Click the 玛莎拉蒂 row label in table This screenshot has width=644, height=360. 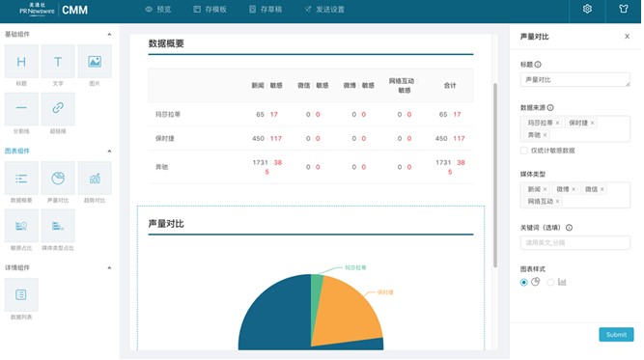[x=168, y=114]
